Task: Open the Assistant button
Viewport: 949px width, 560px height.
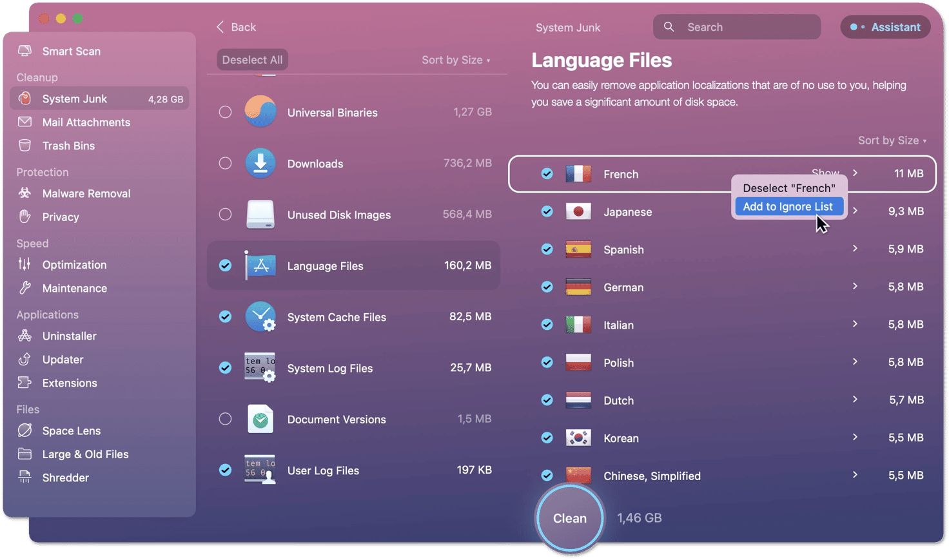Action: 885,27
